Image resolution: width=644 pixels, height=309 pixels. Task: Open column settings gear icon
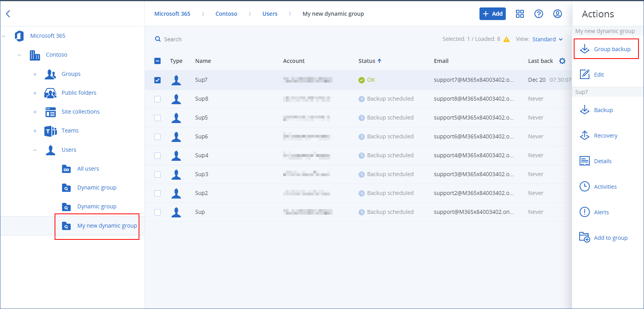[x=562, y=61]
